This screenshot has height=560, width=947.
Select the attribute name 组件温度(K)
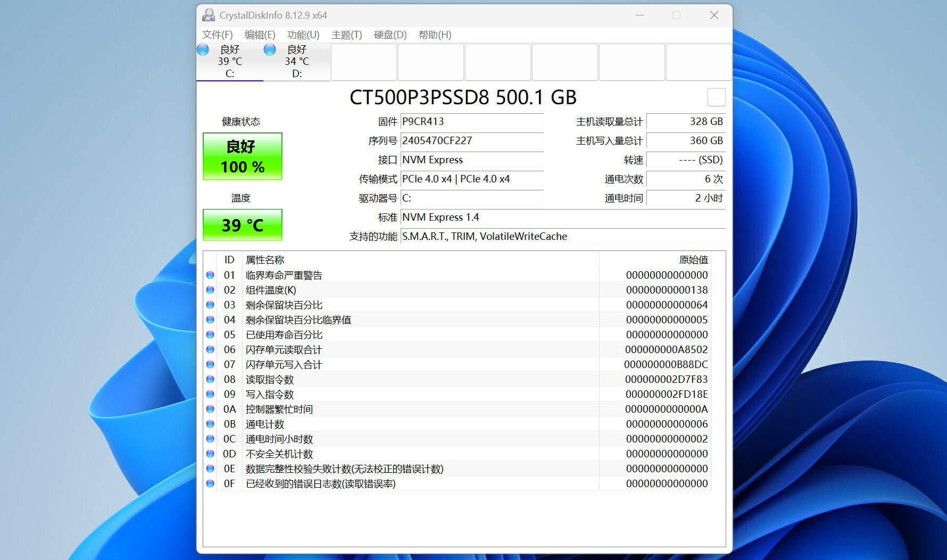tap(271, 290)
